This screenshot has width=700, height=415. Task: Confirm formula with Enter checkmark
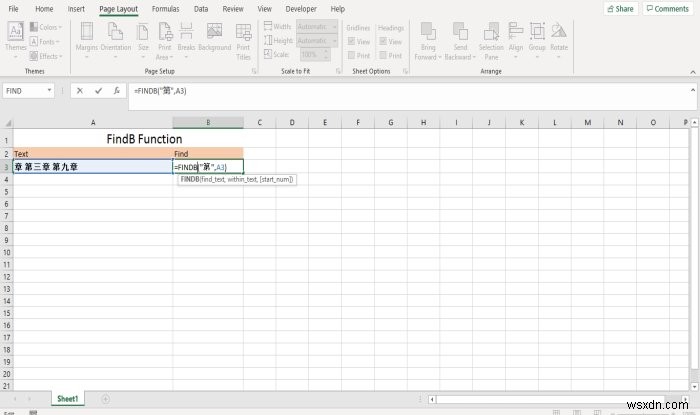(x=98, y=91)
